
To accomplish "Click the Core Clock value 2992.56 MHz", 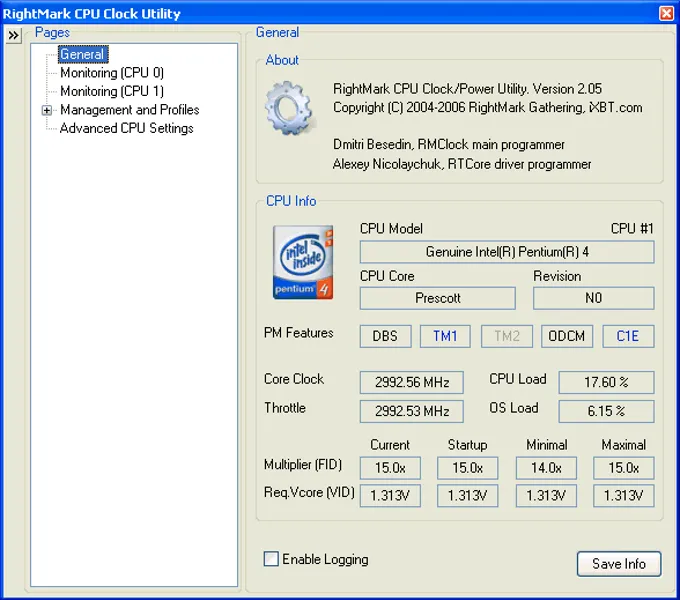I will 412,382.
